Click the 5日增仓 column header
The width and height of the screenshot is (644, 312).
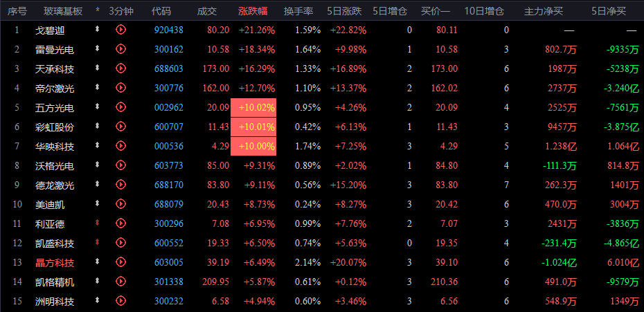click(390, 11)
